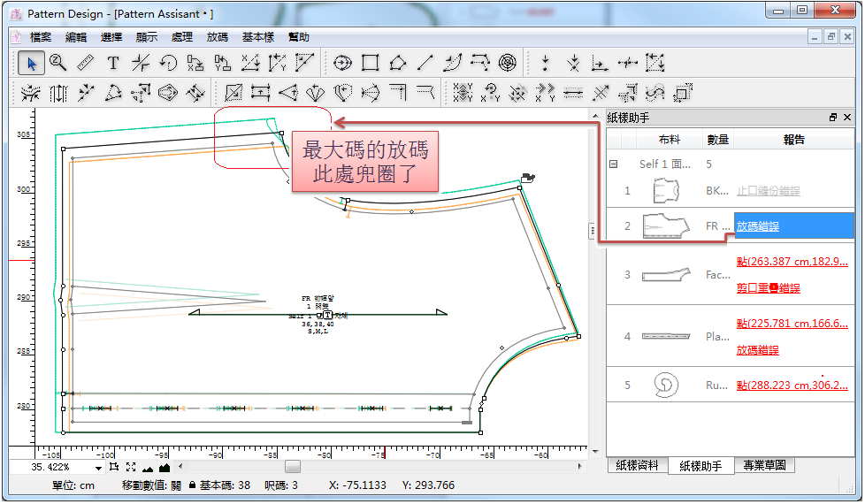Screen dimensions: 865x504
Task: Activate the zoom magnifier tool
Action: pos(58,63)
